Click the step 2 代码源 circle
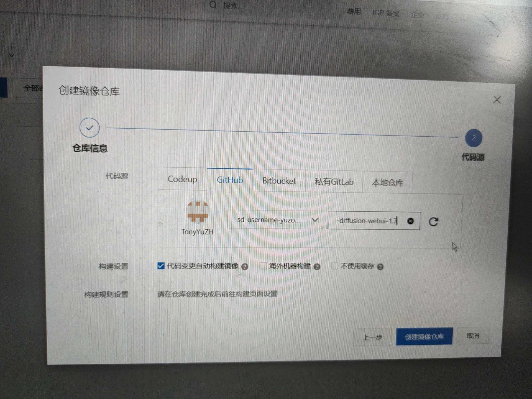532x399 pixels. pyautogui.click(x=473, y=138)
